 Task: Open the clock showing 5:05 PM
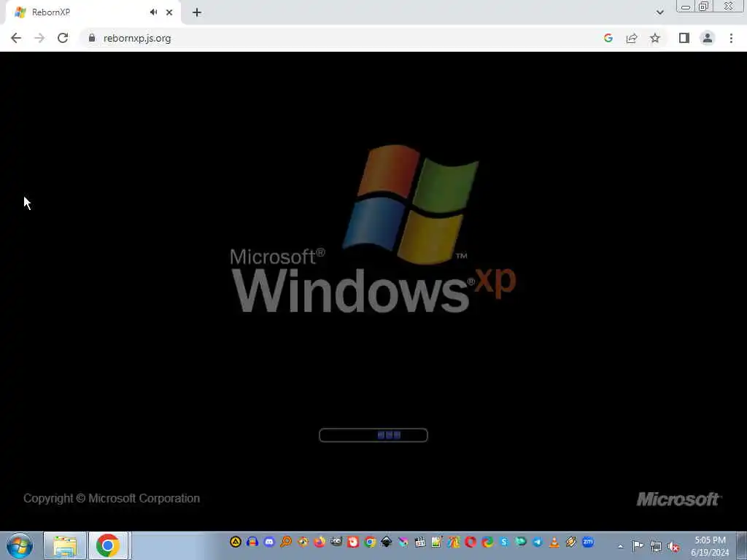pyautogui.click(x=710, y=546)
